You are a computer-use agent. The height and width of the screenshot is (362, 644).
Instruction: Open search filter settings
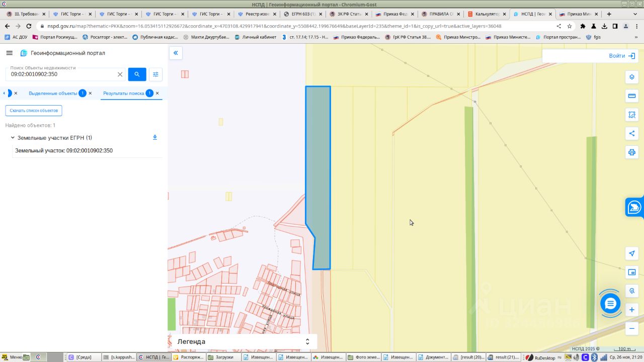click(x=155, y=74)
